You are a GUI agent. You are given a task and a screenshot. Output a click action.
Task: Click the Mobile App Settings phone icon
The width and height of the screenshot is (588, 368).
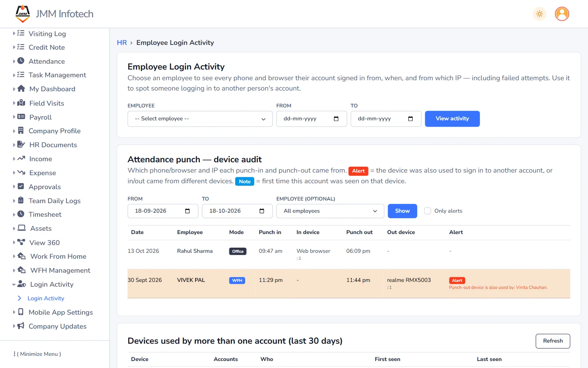tap(21, 312)
